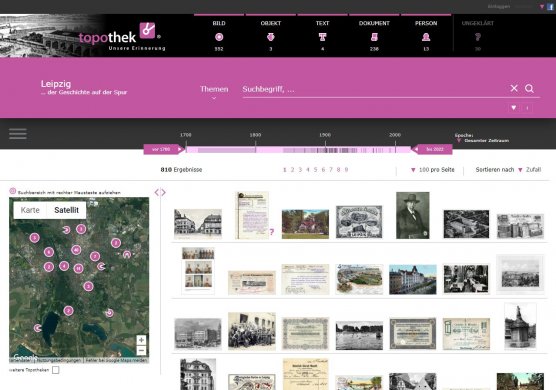The height and width of the screenshot is (390, 556).
Task: Click the vor 1700 timeline handle
Action: [164, 149]
